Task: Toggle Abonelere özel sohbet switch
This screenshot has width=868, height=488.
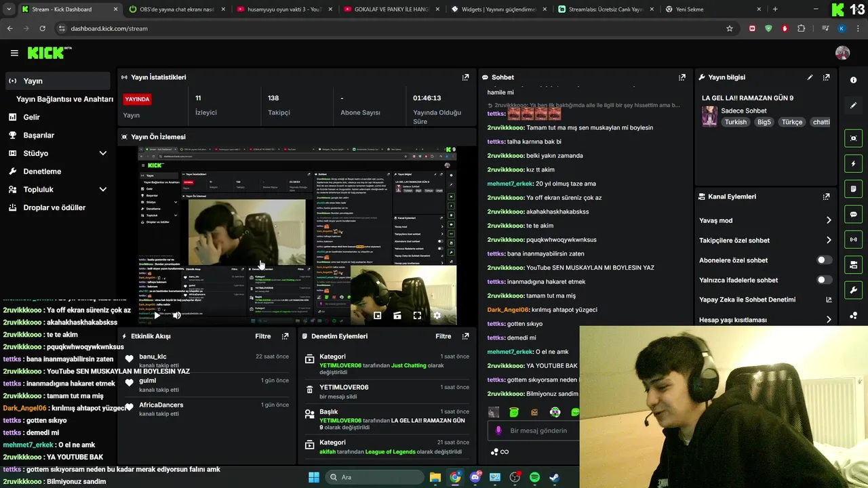Action: click(824, 260)
